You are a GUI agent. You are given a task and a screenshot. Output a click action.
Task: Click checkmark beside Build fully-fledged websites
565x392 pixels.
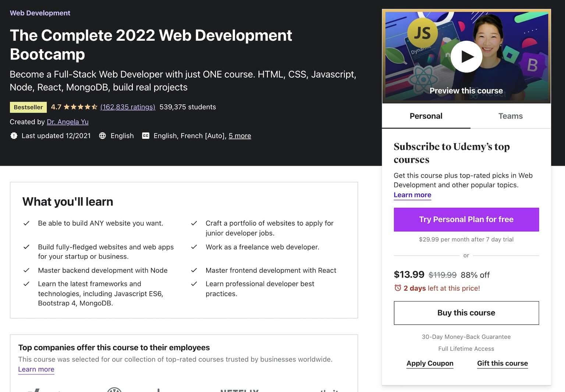26,247
